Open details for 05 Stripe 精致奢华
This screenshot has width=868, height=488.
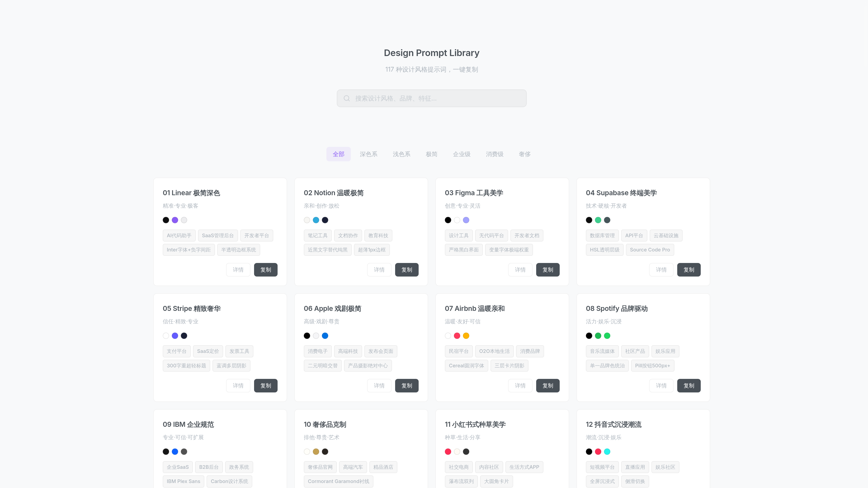click(238, 386)
